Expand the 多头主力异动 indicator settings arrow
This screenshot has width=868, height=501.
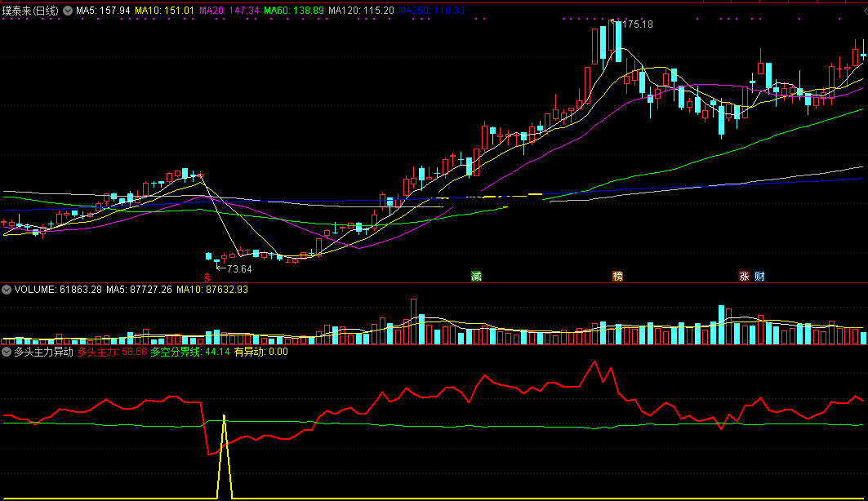click(7, 352)
